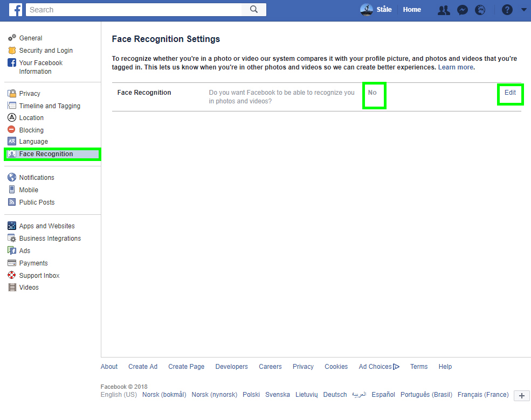The image size is (531, 420).
Task: Click the search magnifier button
Action: point(254,10)
